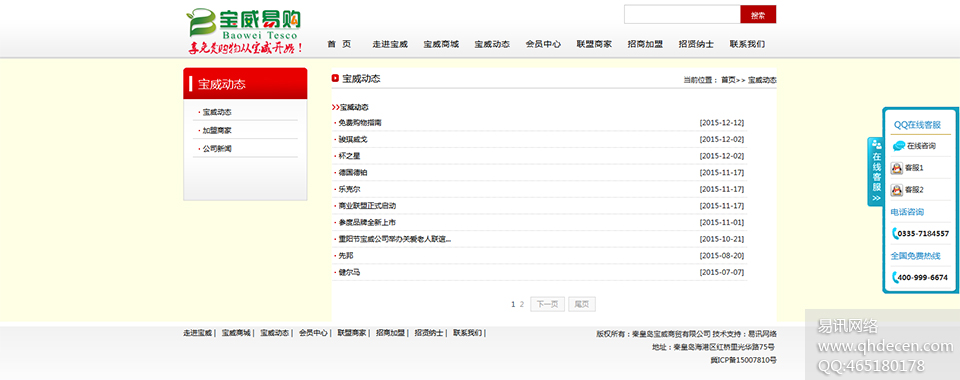Open the article 健尔马
The width and height of the screenshot is (960, 380).
349,272
